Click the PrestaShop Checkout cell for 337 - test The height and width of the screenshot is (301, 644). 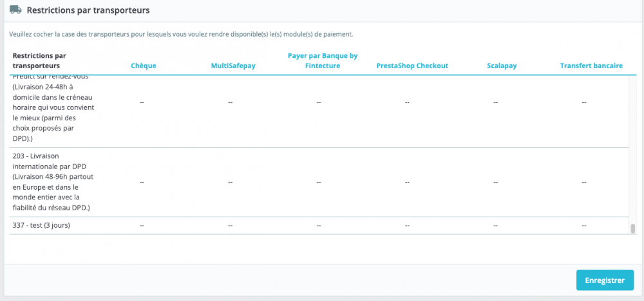coord(407,226)
